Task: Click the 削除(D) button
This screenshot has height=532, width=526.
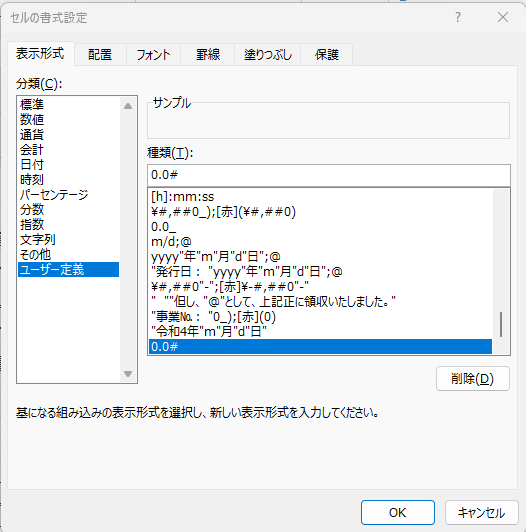Action: coord(473,379)
